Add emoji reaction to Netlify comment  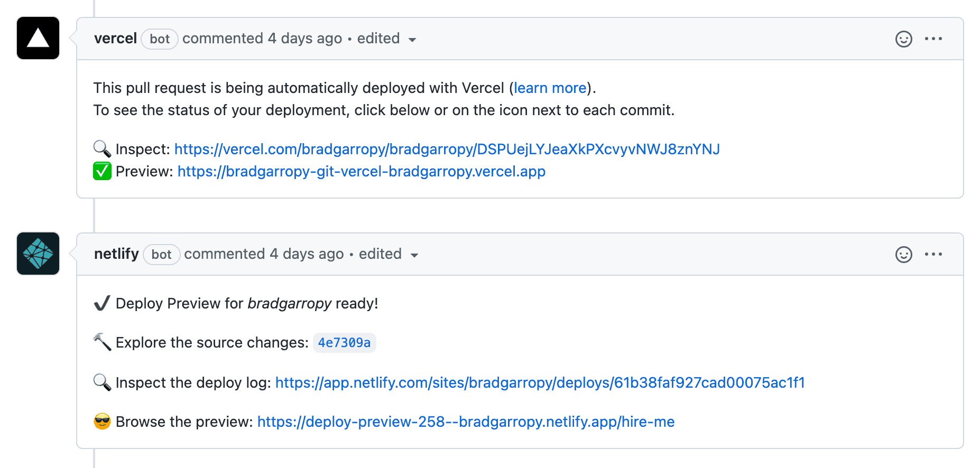coord(903,255)
